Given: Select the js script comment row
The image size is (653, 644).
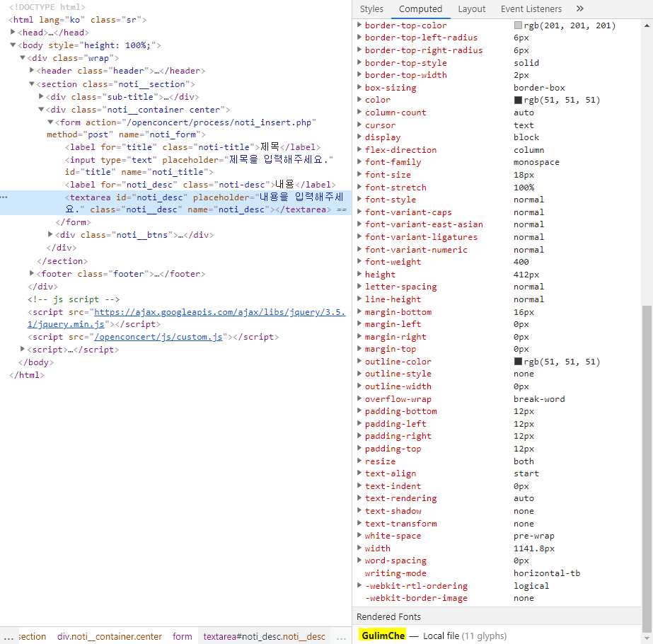Looking at the screenshot, I should tap(74, 299).
